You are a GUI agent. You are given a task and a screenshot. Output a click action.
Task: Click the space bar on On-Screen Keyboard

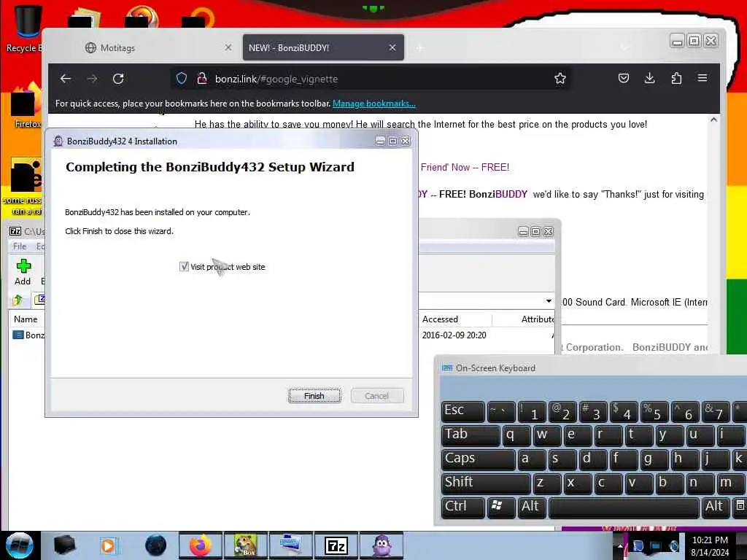[624, 507]
